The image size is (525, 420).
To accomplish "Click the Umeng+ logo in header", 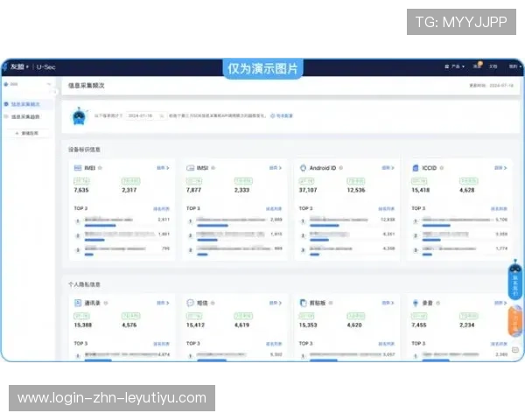I will (x=16, y=66).
